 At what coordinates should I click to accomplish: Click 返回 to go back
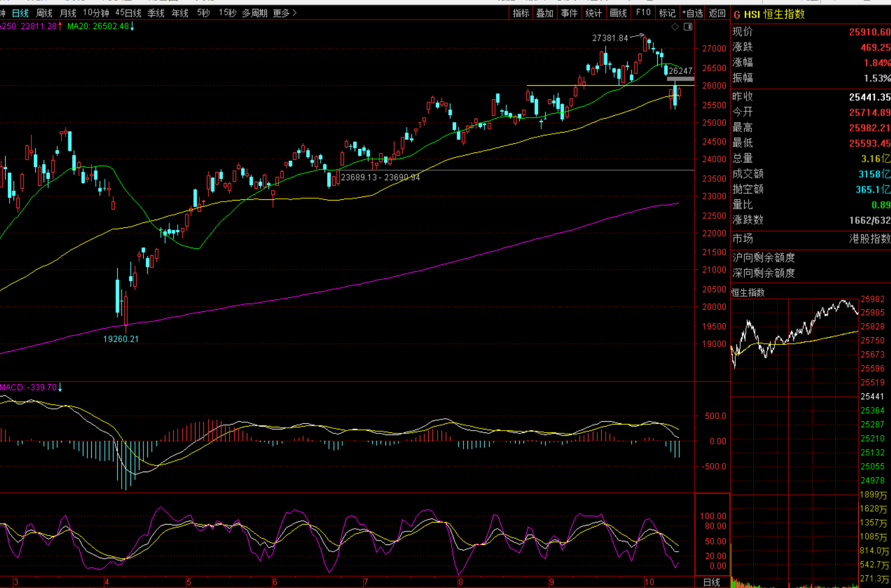point(717,13)
